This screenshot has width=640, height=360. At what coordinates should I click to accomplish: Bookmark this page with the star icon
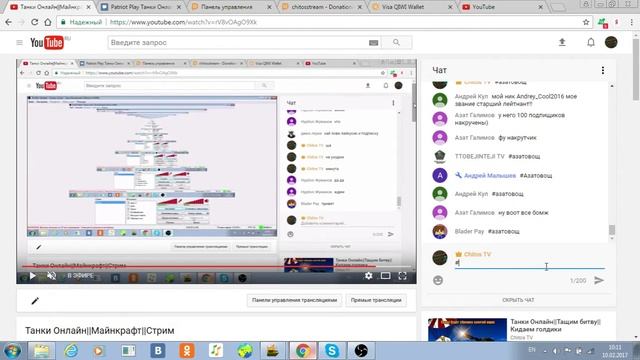point(586,22)
